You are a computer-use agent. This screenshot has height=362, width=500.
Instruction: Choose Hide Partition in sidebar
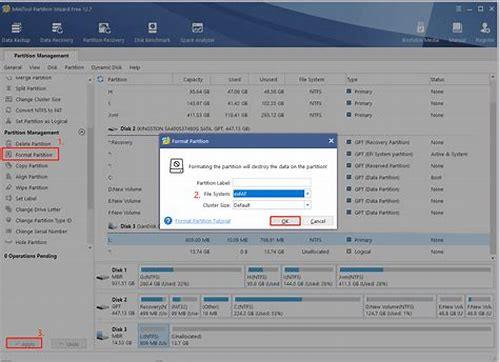pyautogui.click(x=27, y=242)
